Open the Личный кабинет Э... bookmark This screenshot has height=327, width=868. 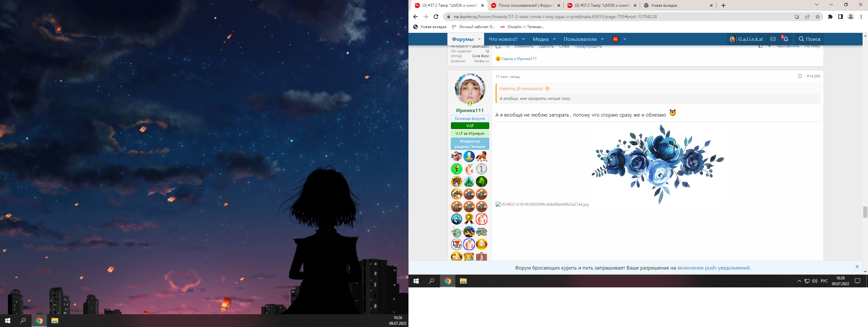[x=473, y=27]
